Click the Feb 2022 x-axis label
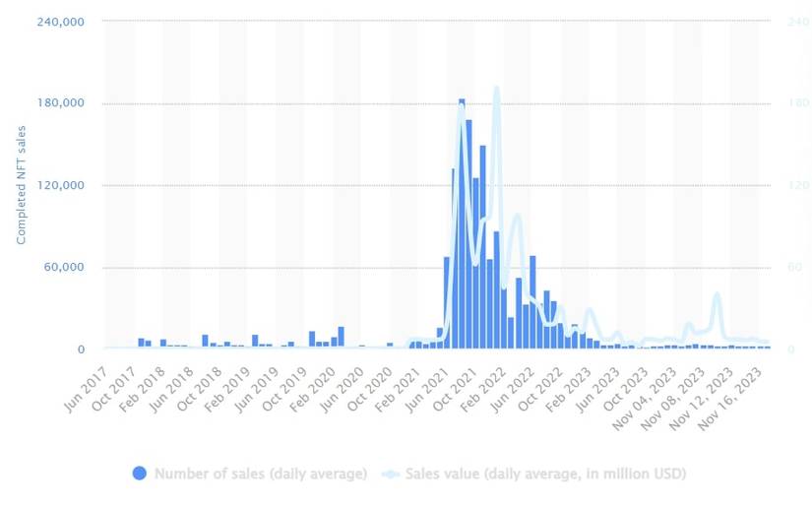This screenshot has width=812, height=507. (x=482, y=390)
